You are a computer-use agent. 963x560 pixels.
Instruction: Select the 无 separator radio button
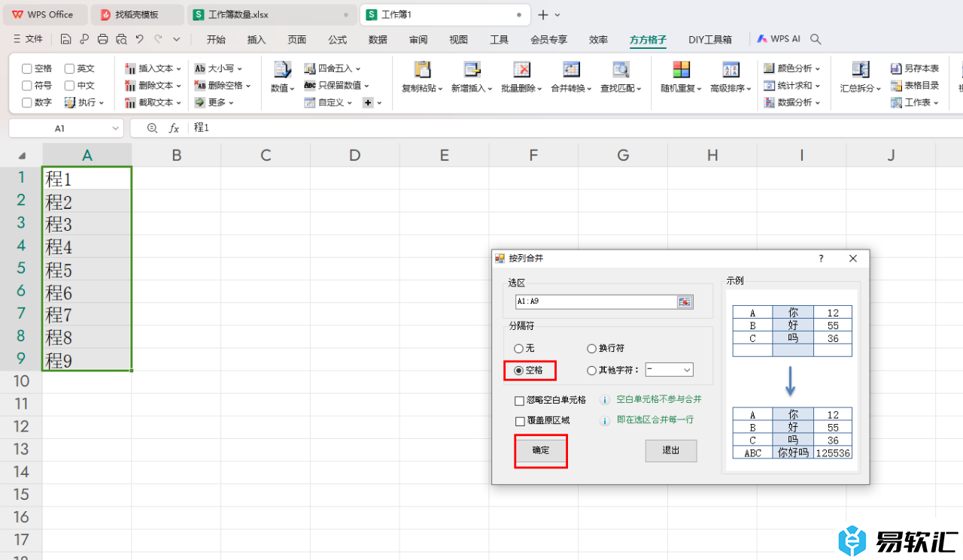(518, 349)
